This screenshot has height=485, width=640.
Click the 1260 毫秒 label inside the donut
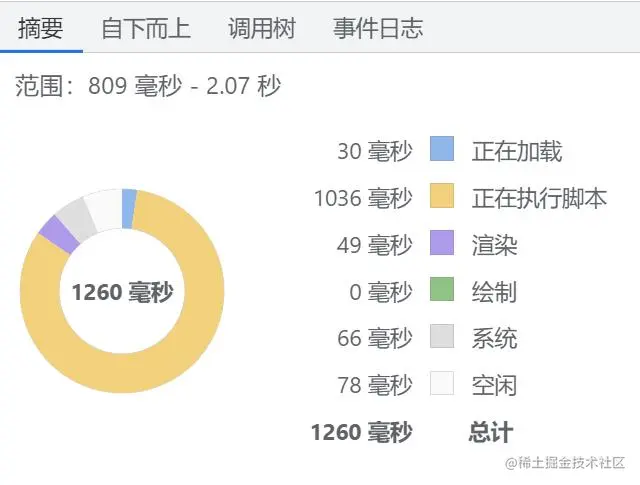pyautogui.click(x=122, y=292)
